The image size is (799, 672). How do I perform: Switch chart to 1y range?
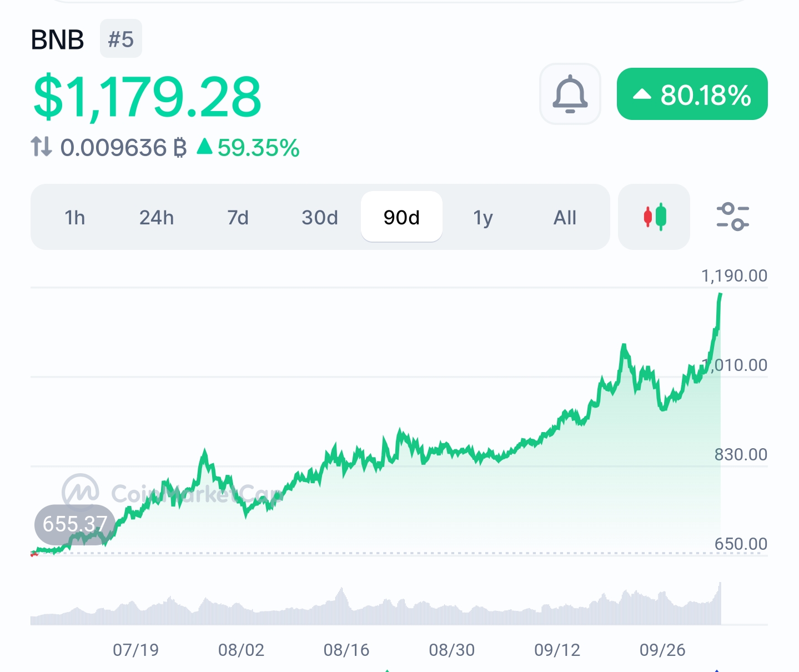click(483, 217)
